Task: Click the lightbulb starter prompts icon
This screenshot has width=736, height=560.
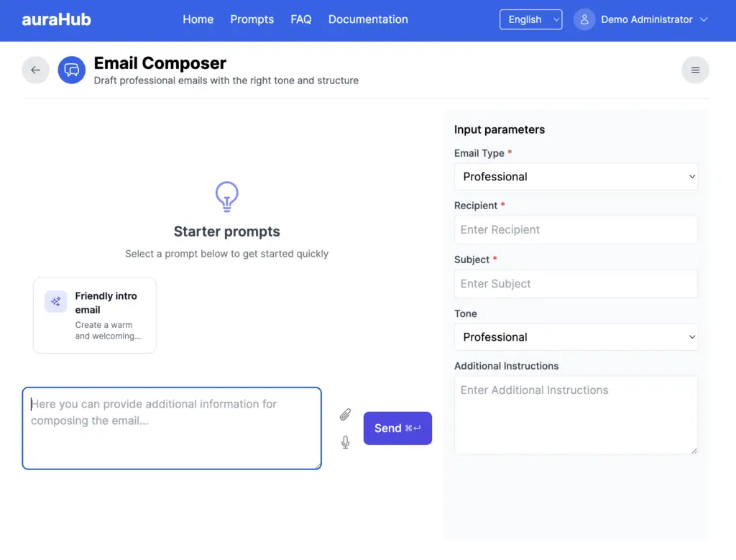Action: point(226,196)
